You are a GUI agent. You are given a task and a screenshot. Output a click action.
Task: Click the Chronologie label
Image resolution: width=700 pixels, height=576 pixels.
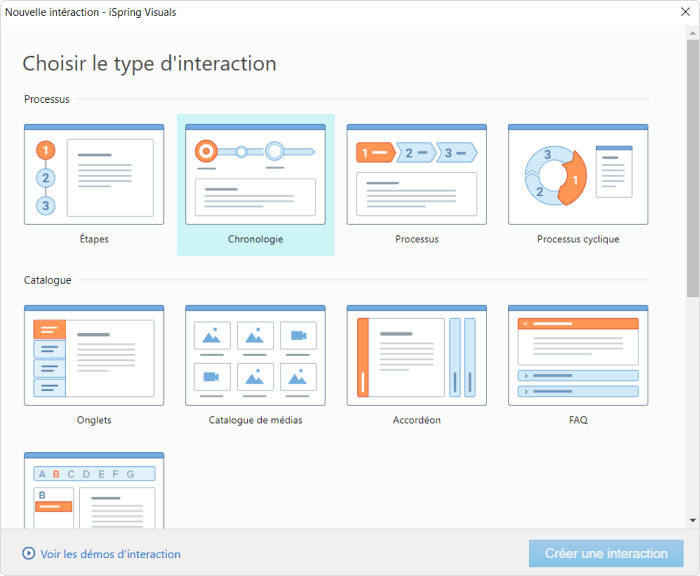[x=255, y=239]
